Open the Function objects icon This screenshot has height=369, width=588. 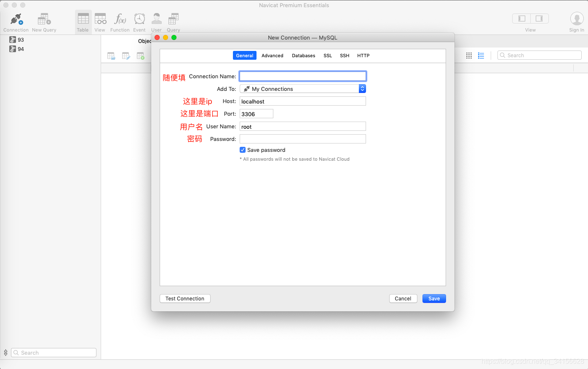120,19
